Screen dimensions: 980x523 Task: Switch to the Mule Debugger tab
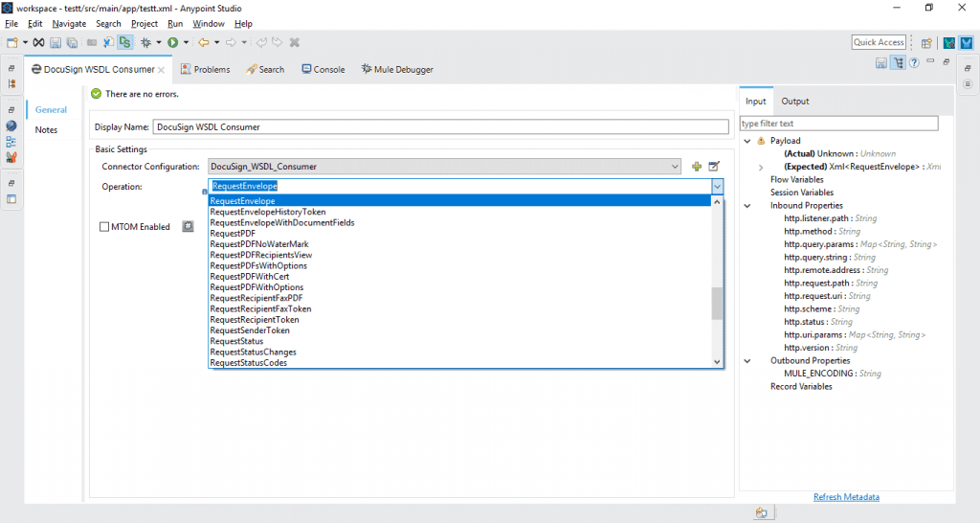tap(397, 69)
